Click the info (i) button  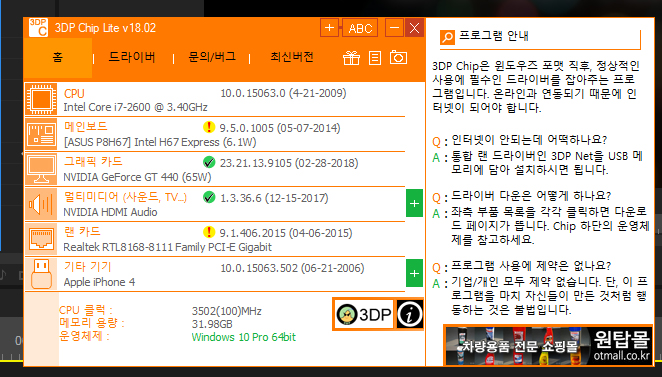coord(409,314)
